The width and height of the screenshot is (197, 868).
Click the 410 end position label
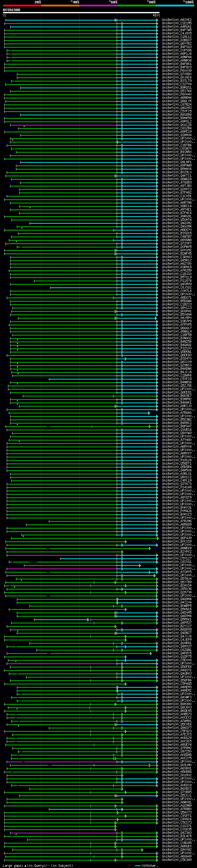coord(155,15)
